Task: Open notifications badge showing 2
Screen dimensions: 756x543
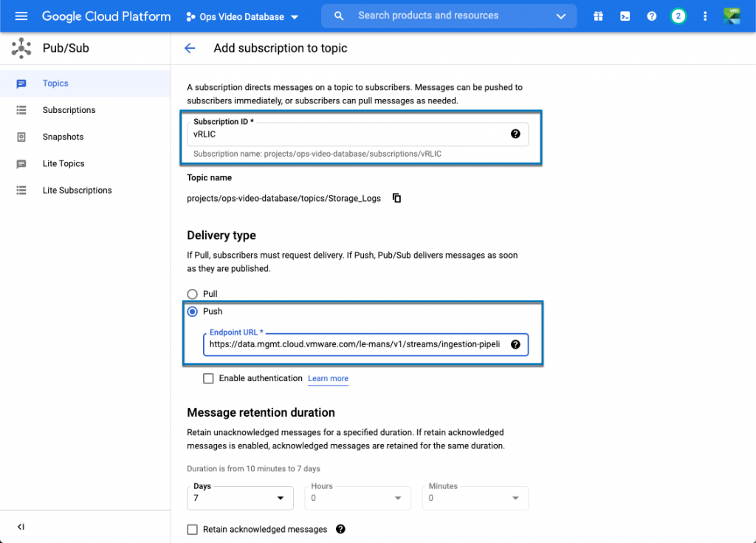Action: tap(678, 16)
